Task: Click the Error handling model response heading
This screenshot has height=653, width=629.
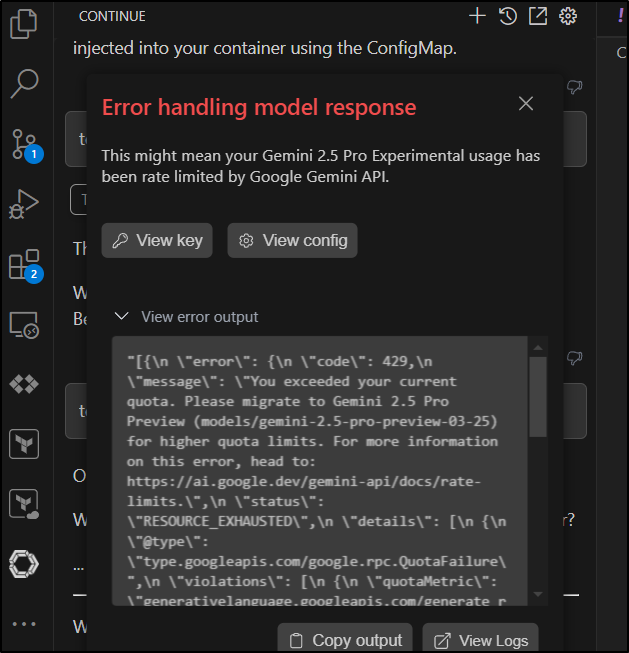Action: 259,107
